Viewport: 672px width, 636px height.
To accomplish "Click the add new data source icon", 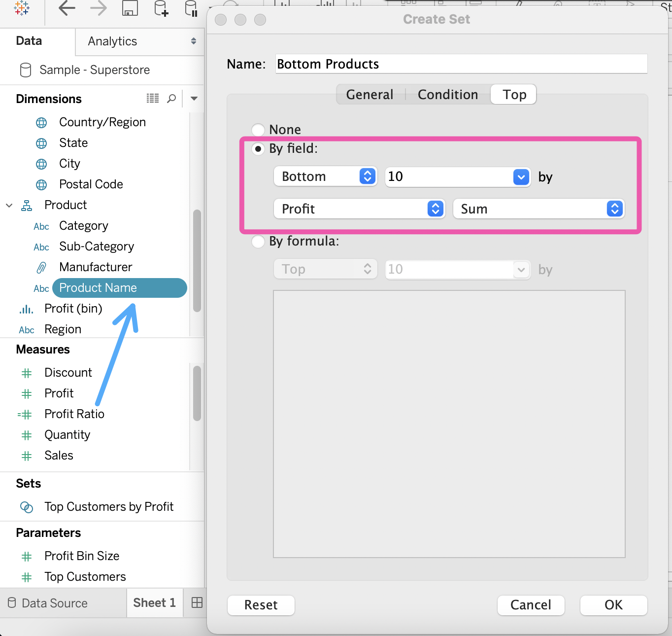I will pos(161,8).
